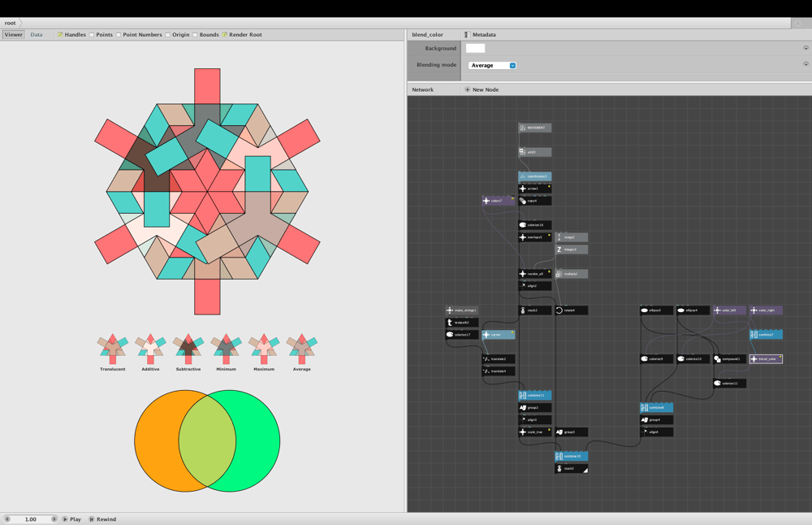This screenshot has height=525, width=812.
Task: Select the combine8 node
Action: (657, 408)
